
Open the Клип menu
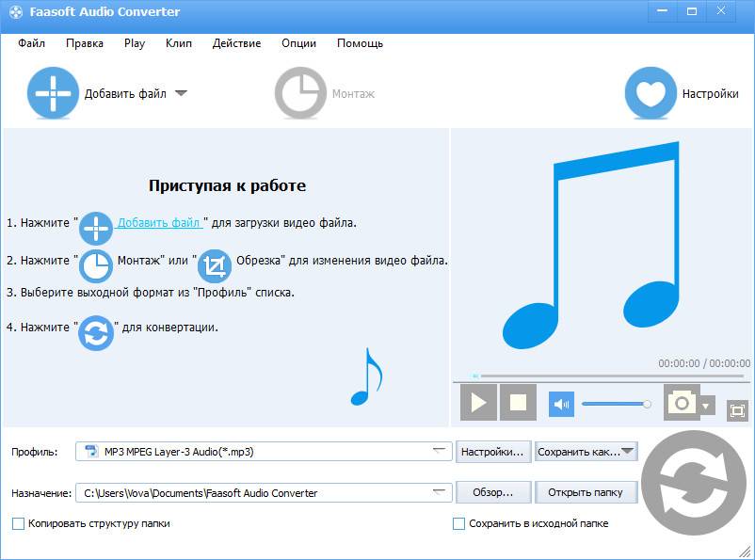179,43
